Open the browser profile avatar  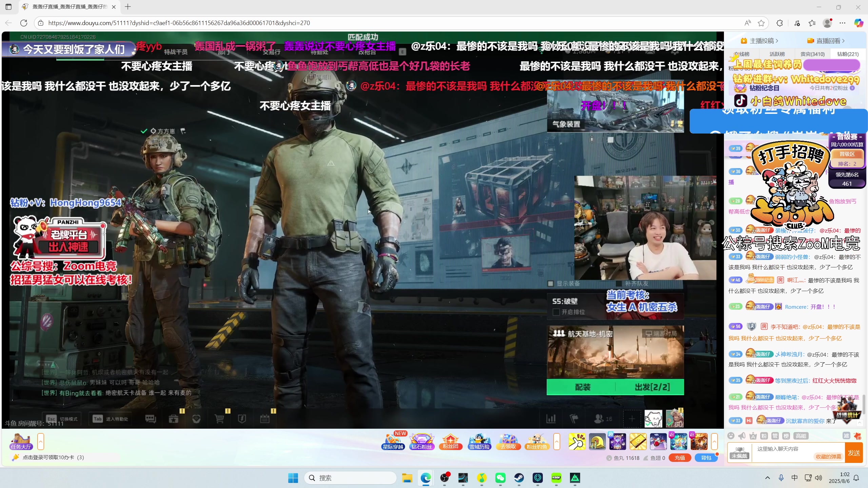[827, 23]
